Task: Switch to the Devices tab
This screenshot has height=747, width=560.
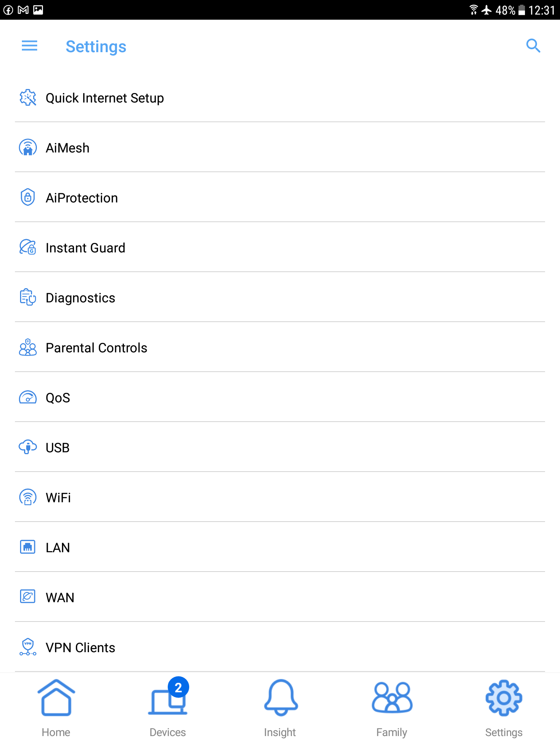Action: click(x=168, y=708)
